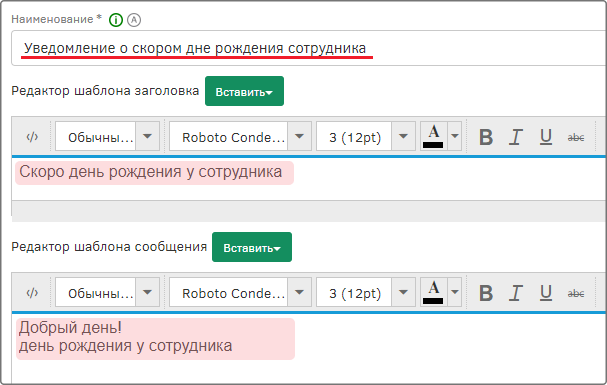Click the green info icon beside Наименование

[116, 20]
